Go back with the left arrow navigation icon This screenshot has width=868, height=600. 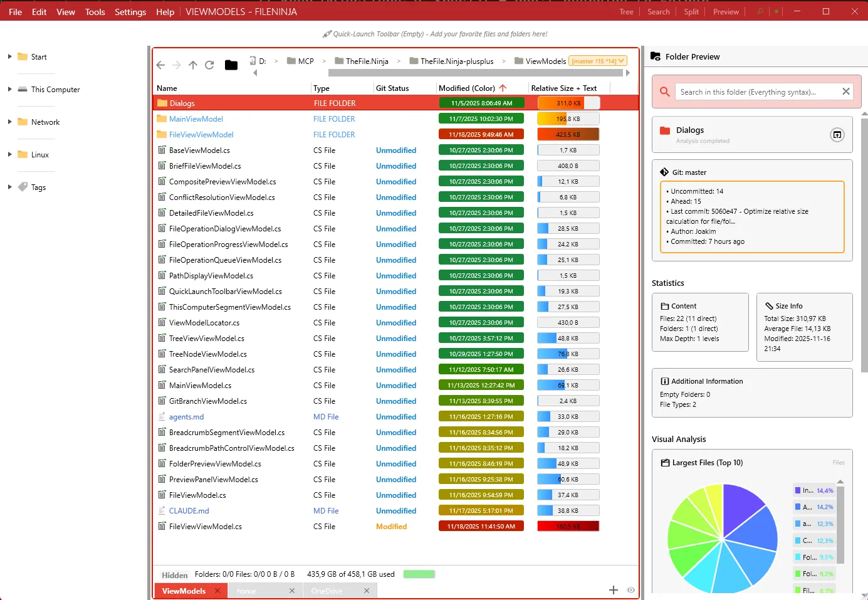pos(160,65)
